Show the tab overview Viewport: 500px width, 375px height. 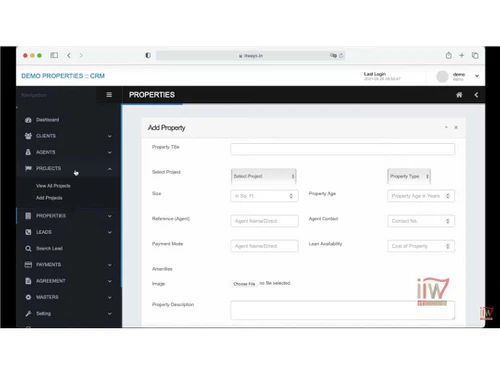click(x=475, y=55)
